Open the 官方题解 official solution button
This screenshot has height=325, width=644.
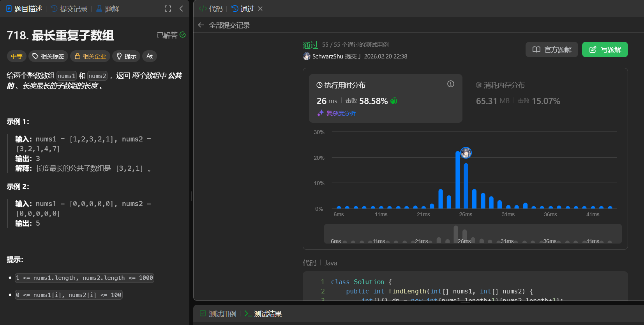click(x=552, y=49)
